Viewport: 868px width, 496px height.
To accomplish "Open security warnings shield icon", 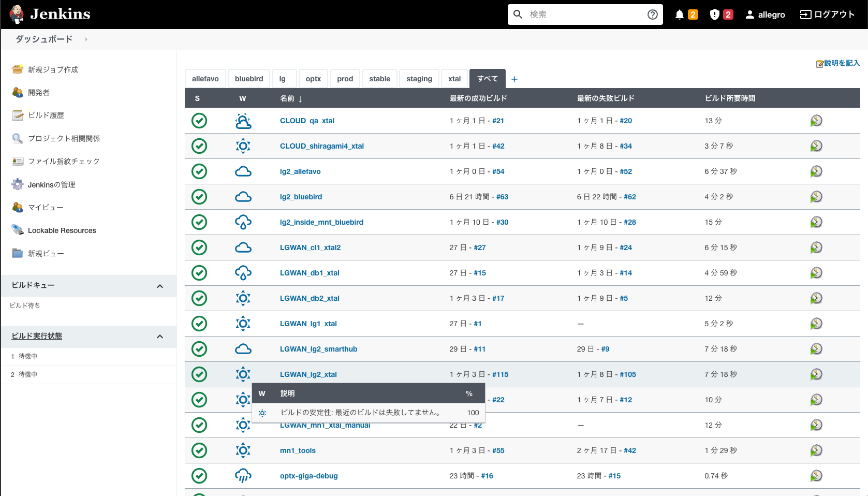I will 715,14.
